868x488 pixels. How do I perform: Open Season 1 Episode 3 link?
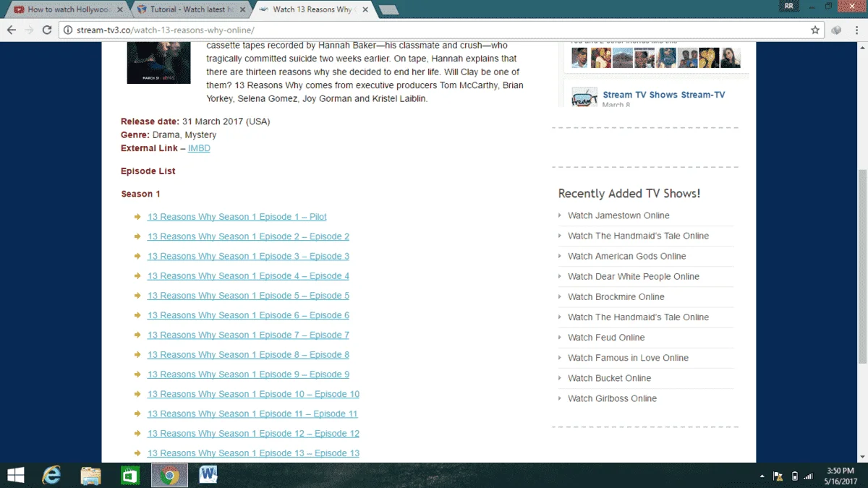(248, 256)
